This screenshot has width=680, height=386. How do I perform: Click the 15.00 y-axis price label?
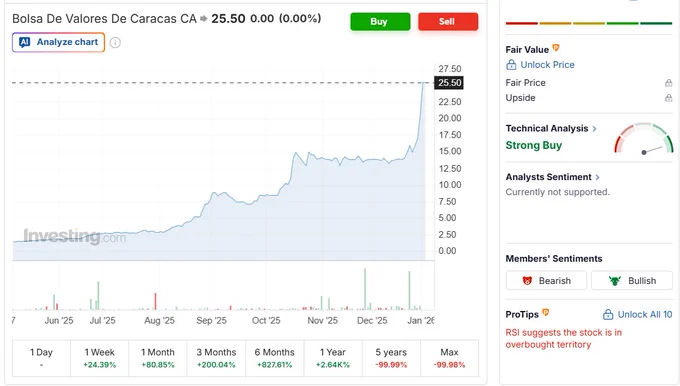450,151
